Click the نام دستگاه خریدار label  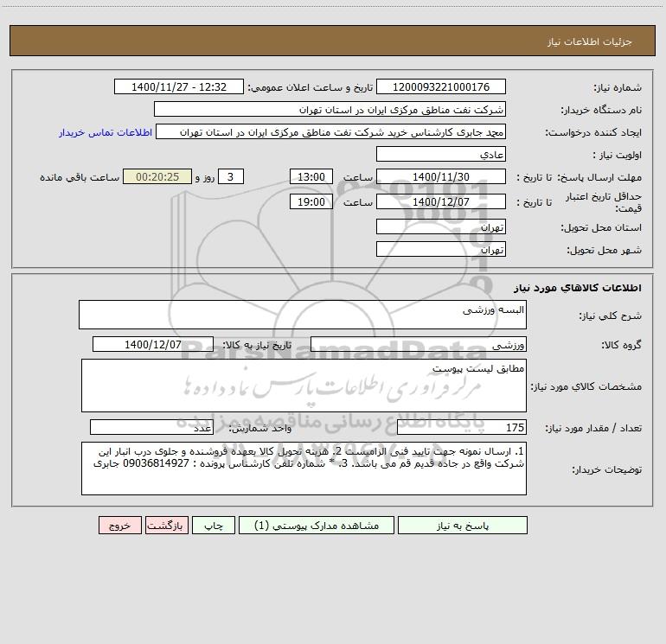point(601,110)
